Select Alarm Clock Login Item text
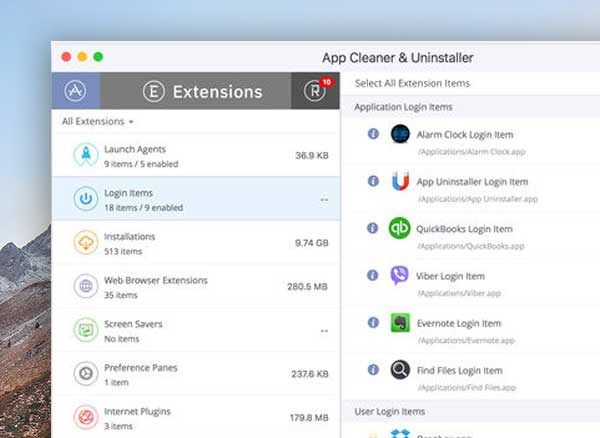The height and width of the screenshot is (438, 600). pyautogui.click(x=465, y=135)
